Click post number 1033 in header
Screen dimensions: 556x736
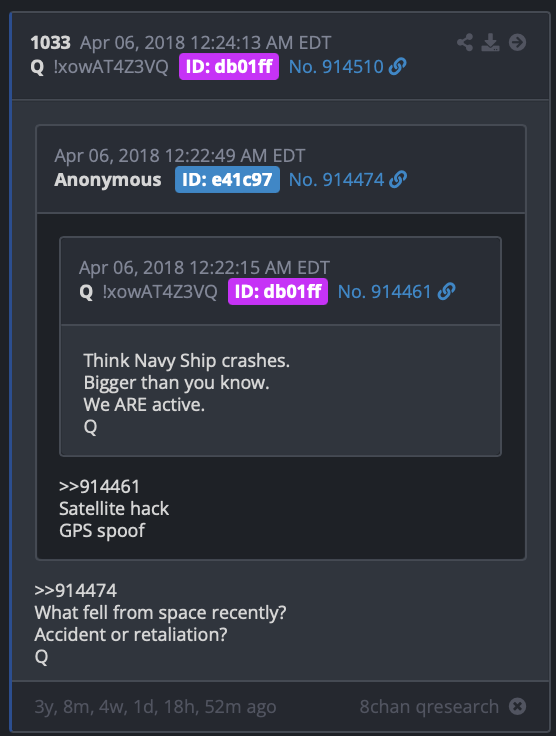tap(50, 43)
